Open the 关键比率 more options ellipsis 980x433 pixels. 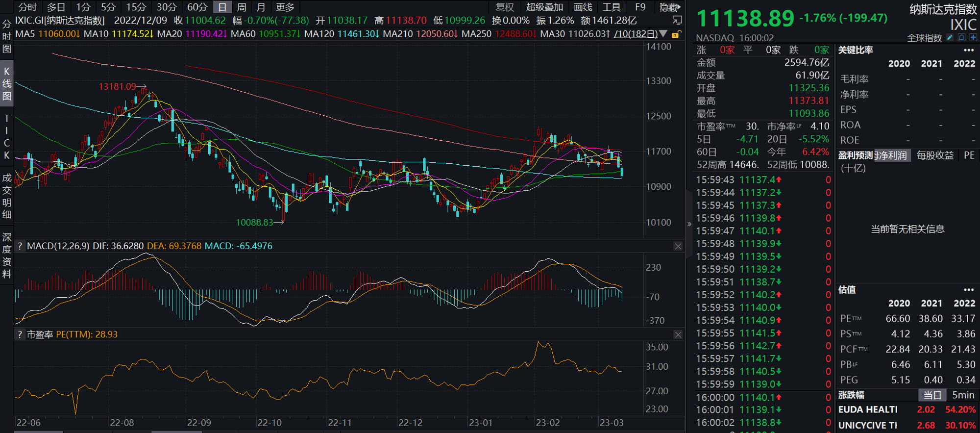click(x=969, y=50)
